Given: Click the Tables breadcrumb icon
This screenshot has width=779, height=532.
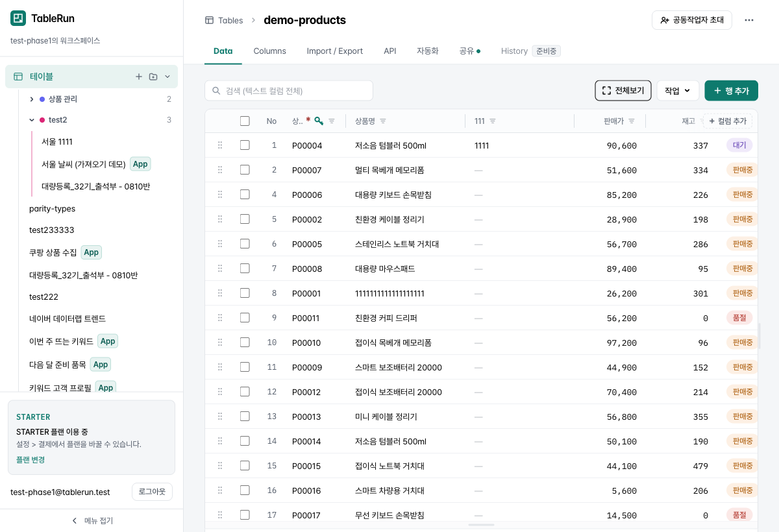Looking at the screenshot, I should tap(209, 20).
